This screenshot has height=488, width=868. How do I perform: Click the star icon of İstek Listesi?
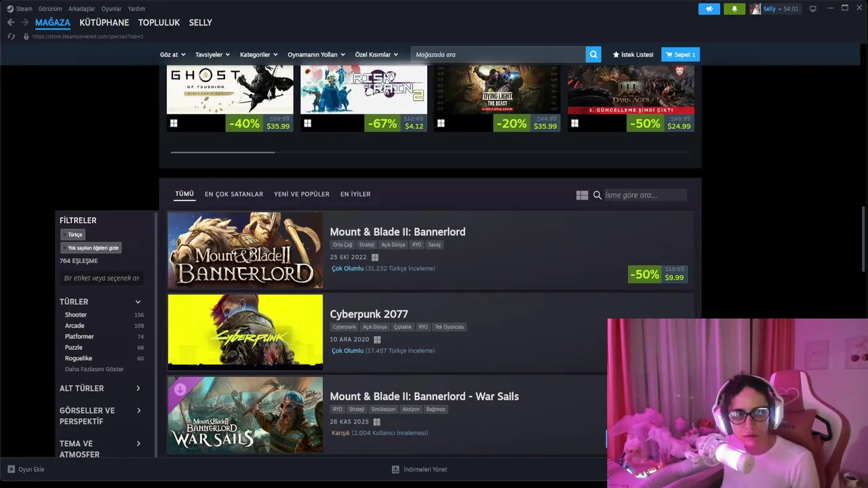[616, 54]
